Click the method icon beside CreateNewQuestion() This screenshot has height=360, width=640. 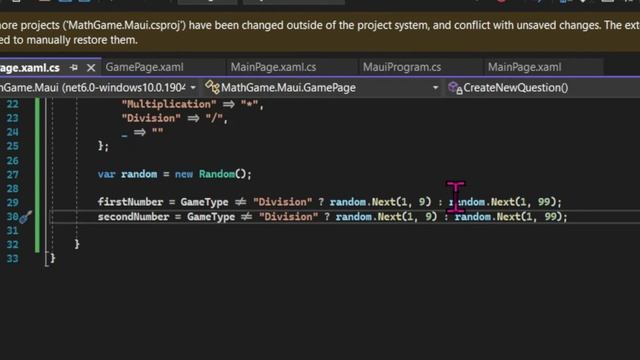455,88
